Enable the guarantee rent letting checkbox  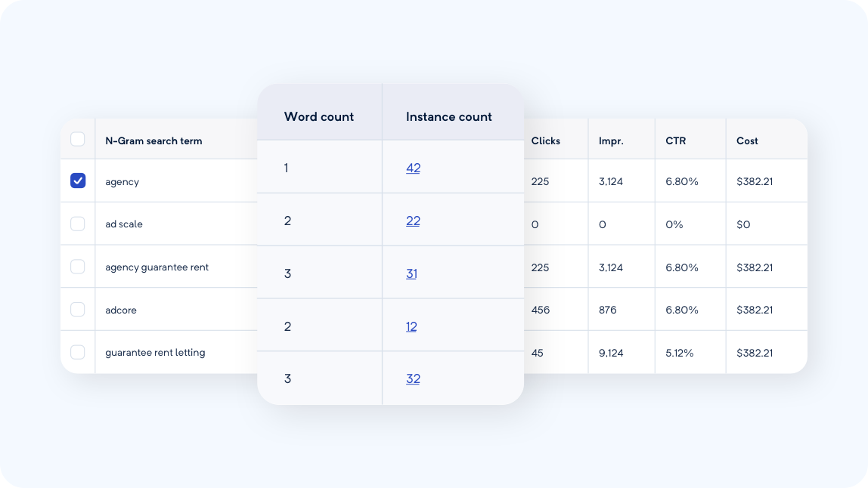(78, 352)
